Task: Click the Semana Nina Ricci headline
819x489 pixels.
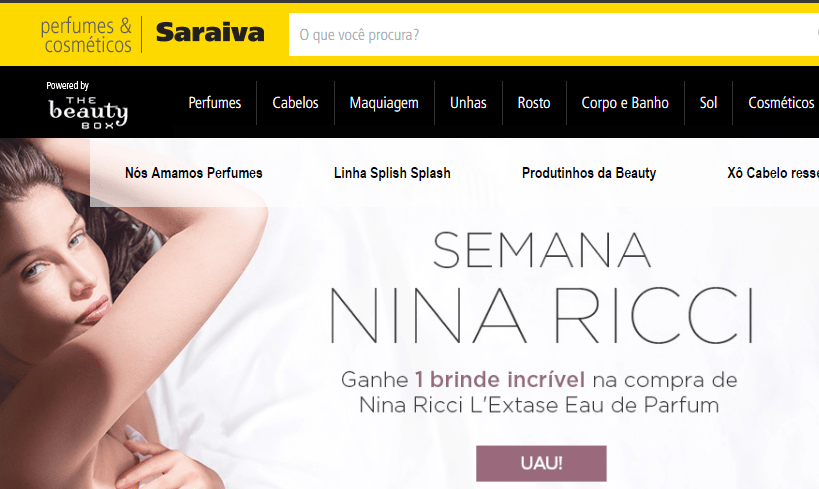Action: (541, 287)
